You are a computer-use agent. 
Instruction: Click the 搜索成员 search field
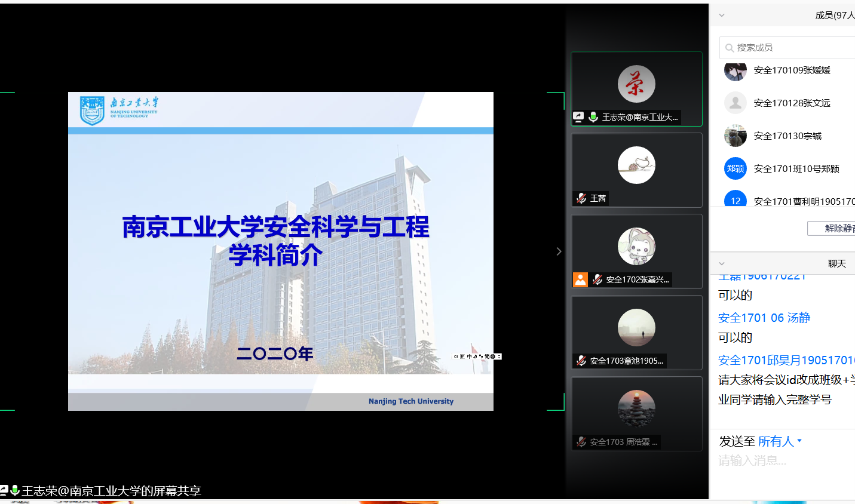(x=789, y=48)
